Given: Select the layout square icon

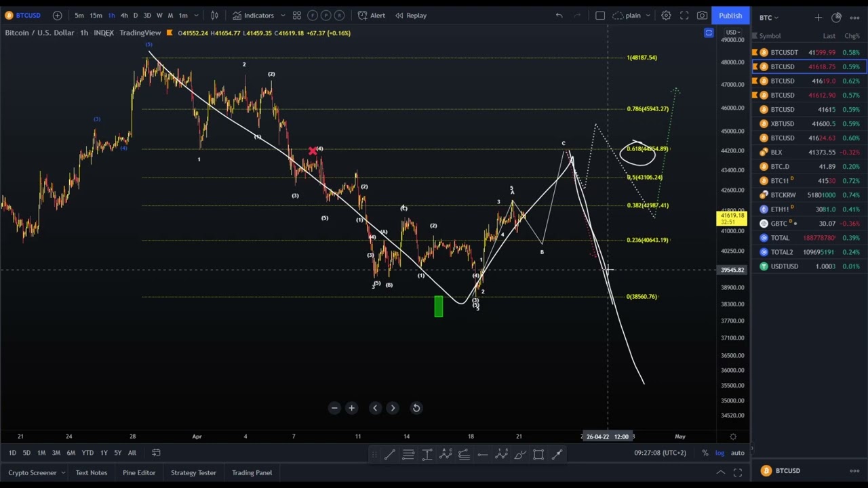Looking at the screenshot, I should [600, 15].
